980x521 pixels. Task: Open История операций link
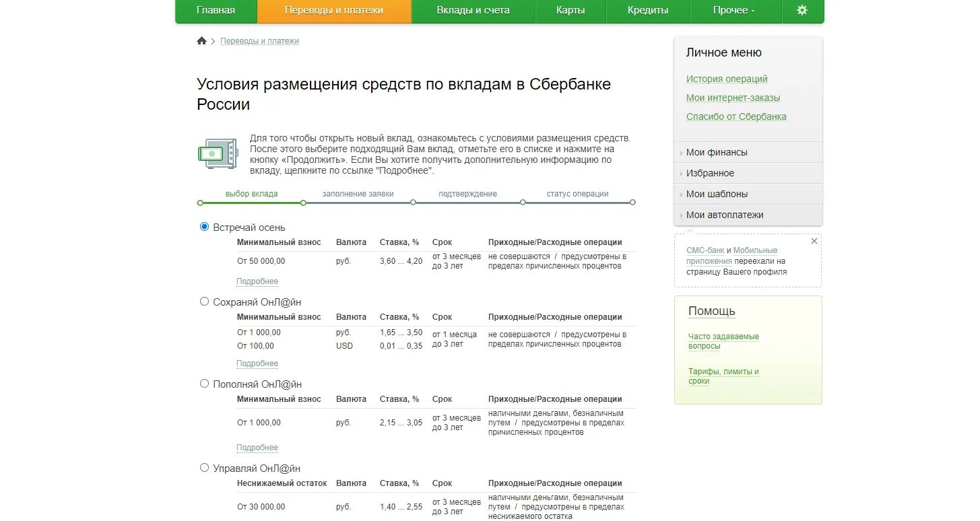click(727, 79)
